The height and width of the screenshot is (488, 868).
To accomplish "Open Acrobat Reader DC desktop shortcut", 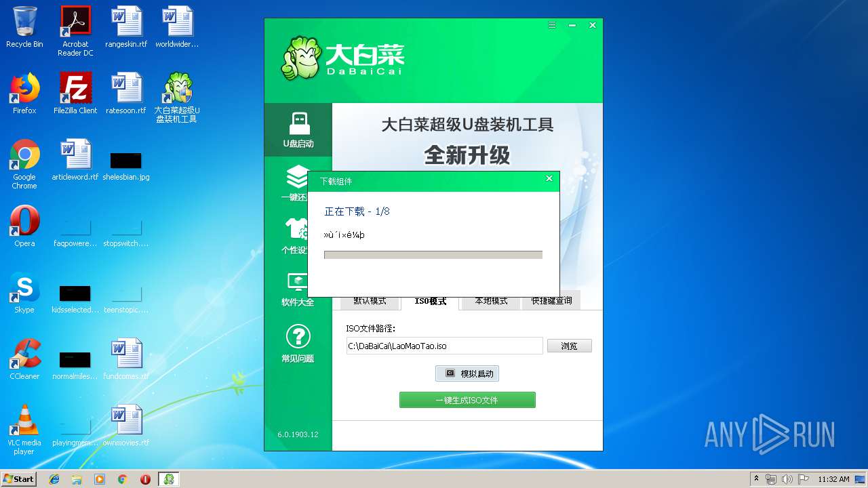I will click(x=75, y=32).
